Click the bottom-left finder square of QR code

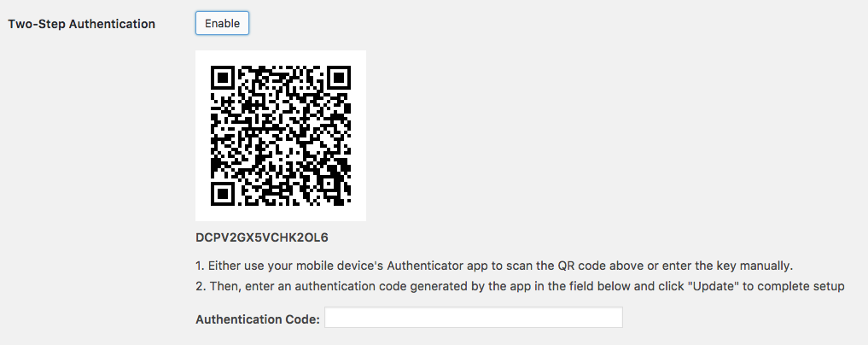coord(223,194)
